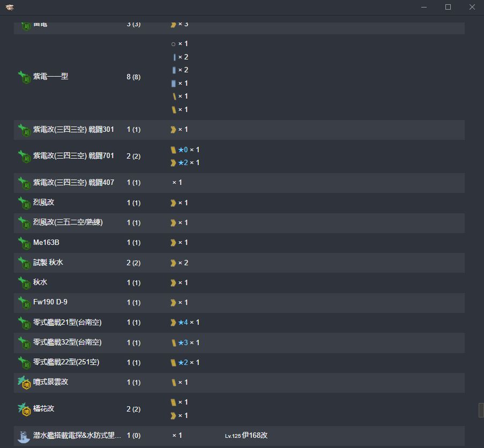Image resolution: width=484 pixels, height=448 pixels.
Task: Click the interceptor icon beside Me163B
Action: coord(24,243)
